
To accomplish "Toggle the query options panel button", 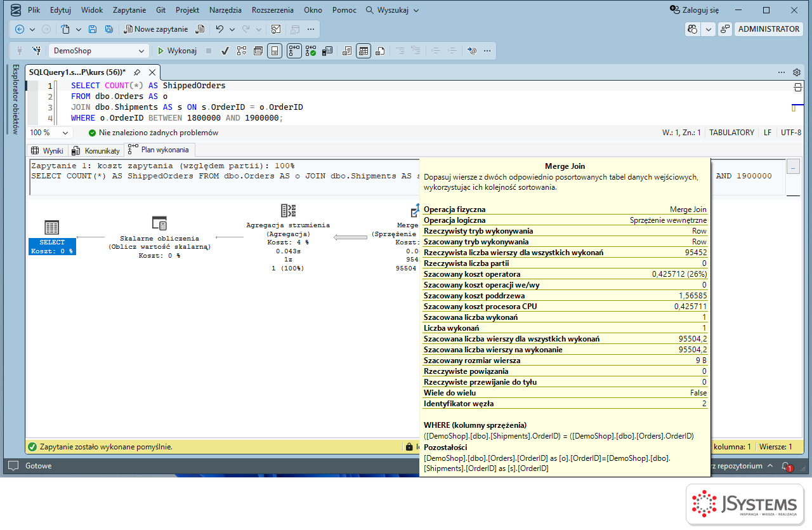I will (x=258, y=51).
